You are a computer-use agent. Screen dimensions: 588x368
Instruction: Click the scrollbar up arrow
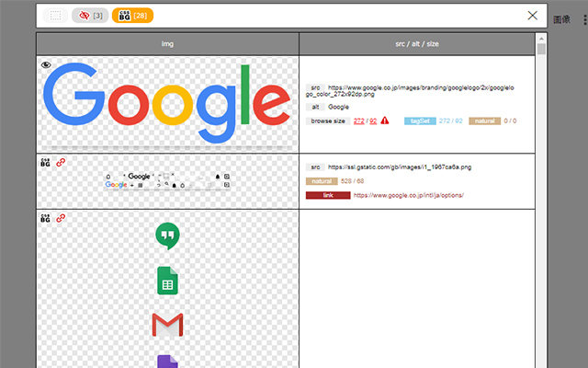(541, 39)
